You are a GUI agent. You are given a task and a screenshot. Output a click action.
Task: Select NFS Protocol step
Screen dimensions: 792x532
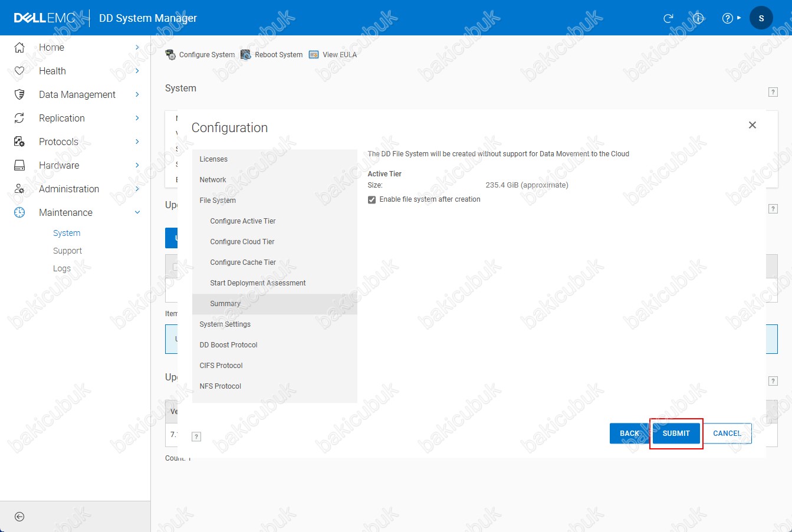[275, 386]
